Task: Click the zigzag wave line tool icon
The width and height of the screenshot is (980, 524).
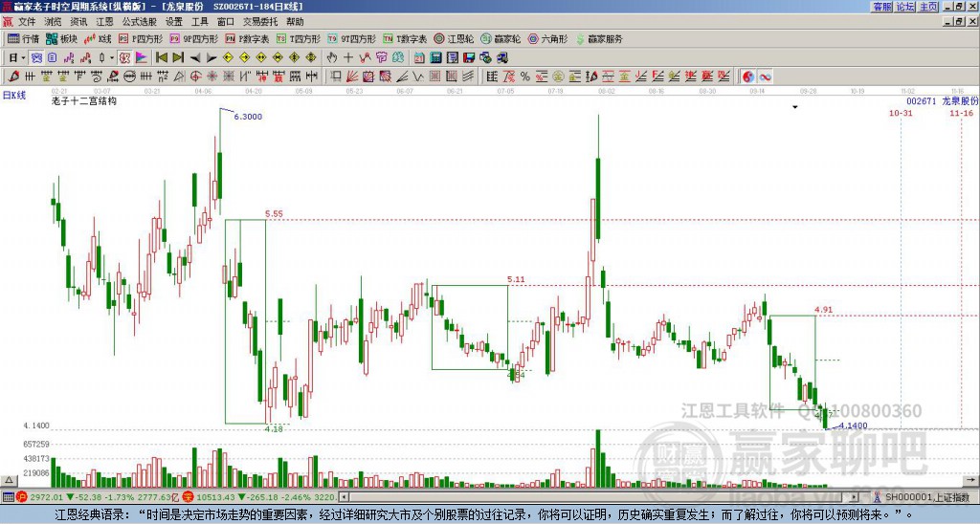Action: click(x=418, y=76)
